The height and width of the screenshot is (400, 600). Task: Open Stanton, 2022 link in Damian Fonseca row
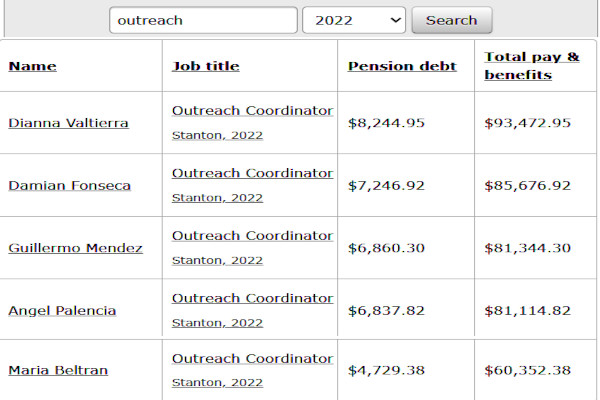click(x=217, y=197)
